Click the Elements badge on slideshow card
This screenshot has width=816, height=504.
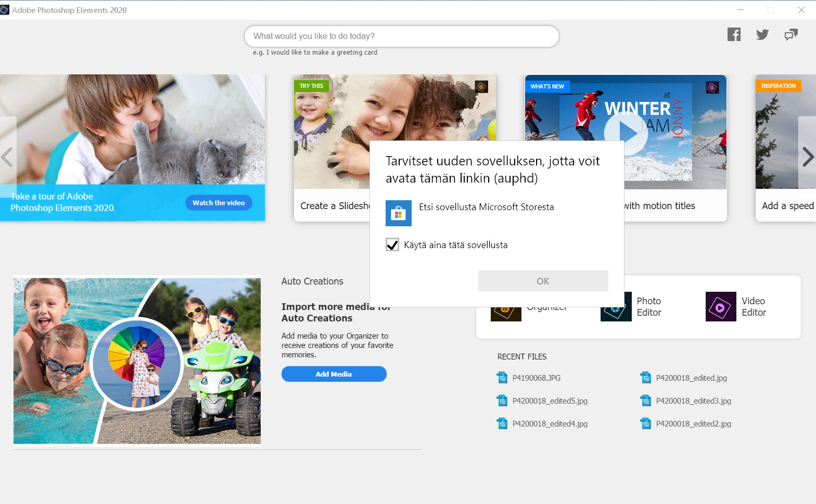481,87
